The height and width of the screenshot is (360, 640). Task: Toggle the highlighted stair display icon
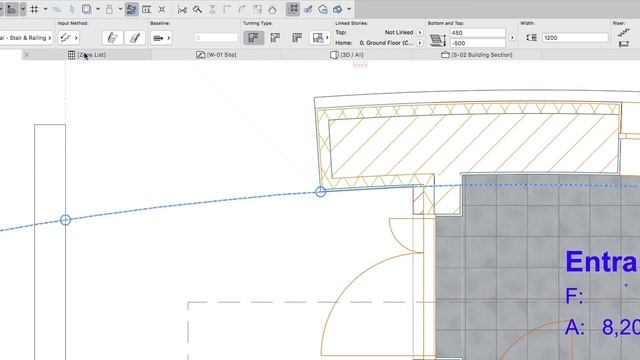click(131, 9)
